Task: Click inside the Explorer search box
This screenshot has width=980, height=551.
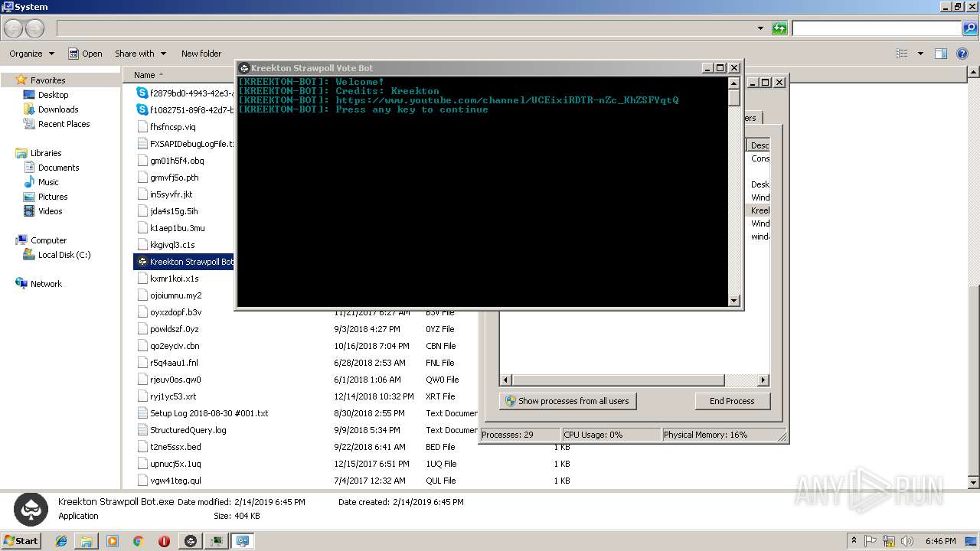Action: point(877,28)
